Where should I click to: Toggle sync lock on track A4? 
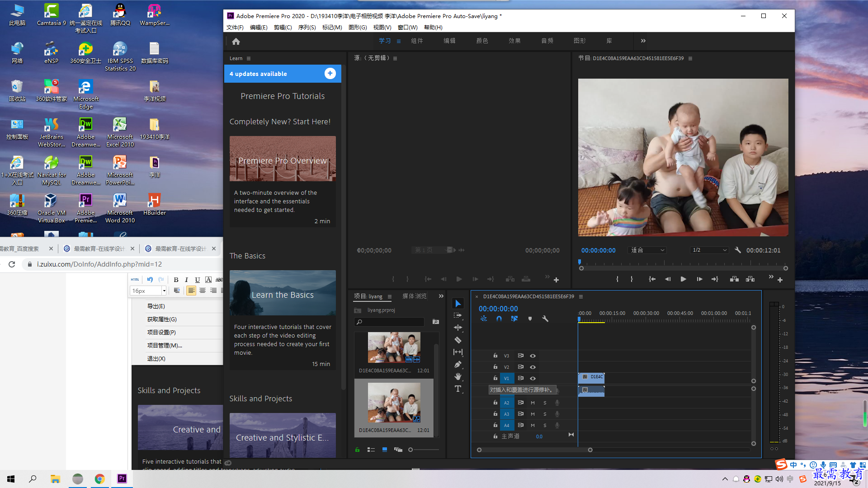click(x=521, y=425)
